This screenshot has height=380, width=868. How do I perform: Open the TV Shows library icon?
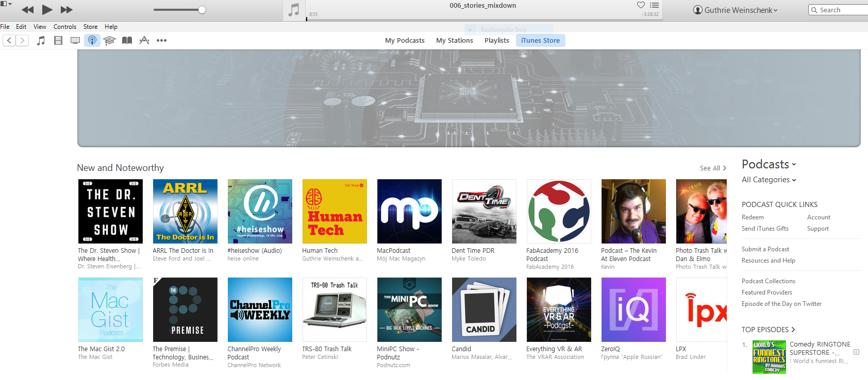(75, 41)
